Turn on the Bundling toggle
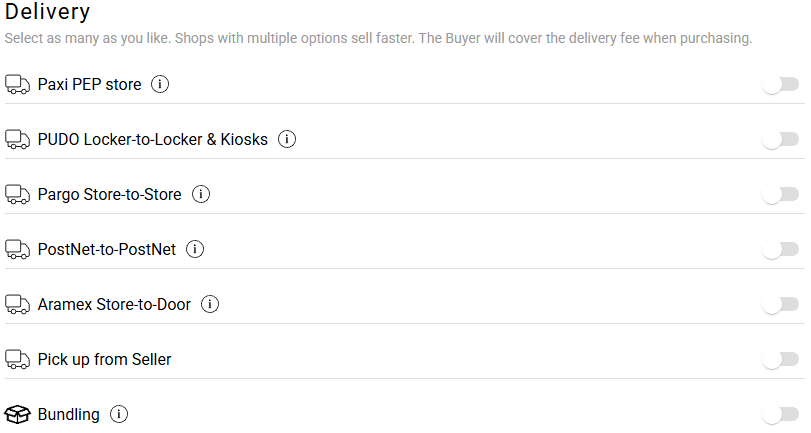The width and height of the screenshot is (811, 433). tap(781, 414)
